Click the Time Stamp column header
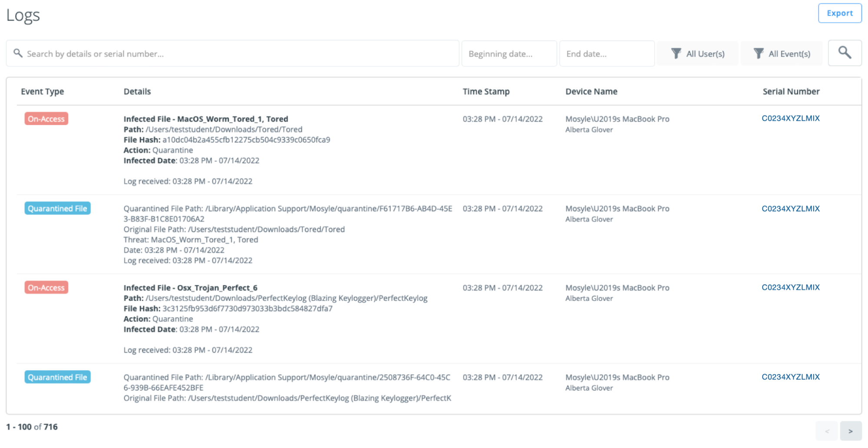Image resolution: width=868 pixels, height=448 pixels. click(485, 92)
